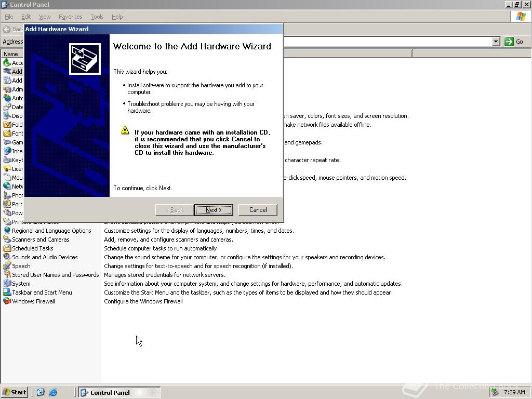532x399 pixels.
Task: Select the Speech icon
Action: tap(7, 265)
